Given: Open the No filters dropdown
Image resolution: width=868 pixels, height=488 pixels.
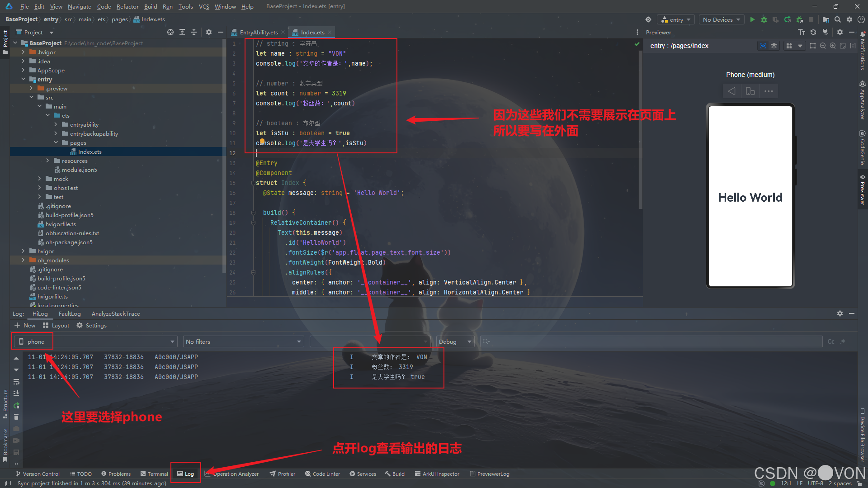Looking at the screenshot, I should pos(244,341).
